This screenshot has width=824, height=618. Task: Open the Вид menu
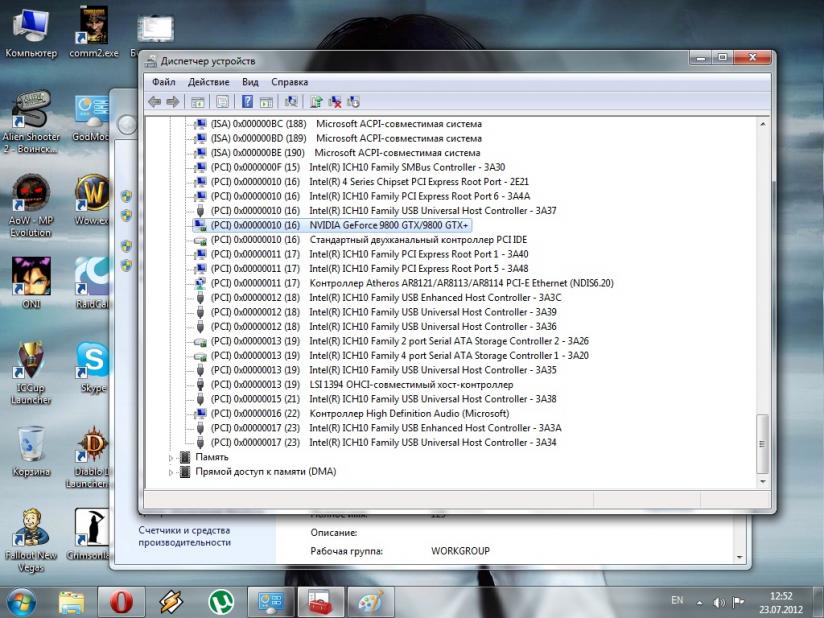[250, 81]
